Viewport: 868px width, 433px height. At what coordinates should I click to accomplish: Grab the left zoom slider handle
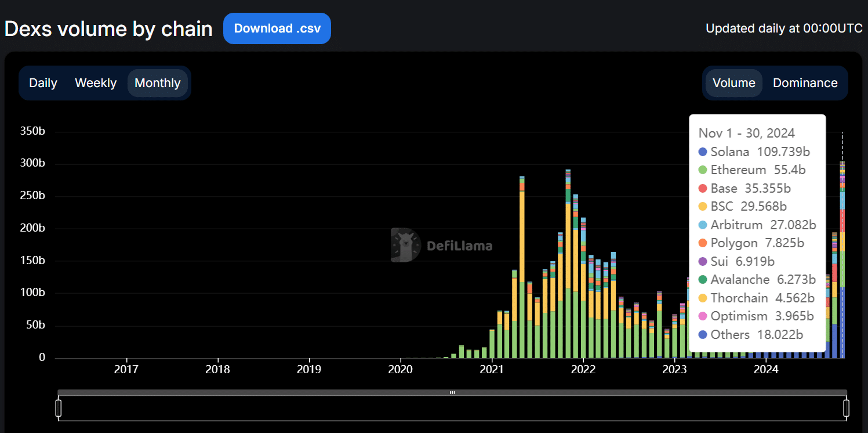point(58,408)
